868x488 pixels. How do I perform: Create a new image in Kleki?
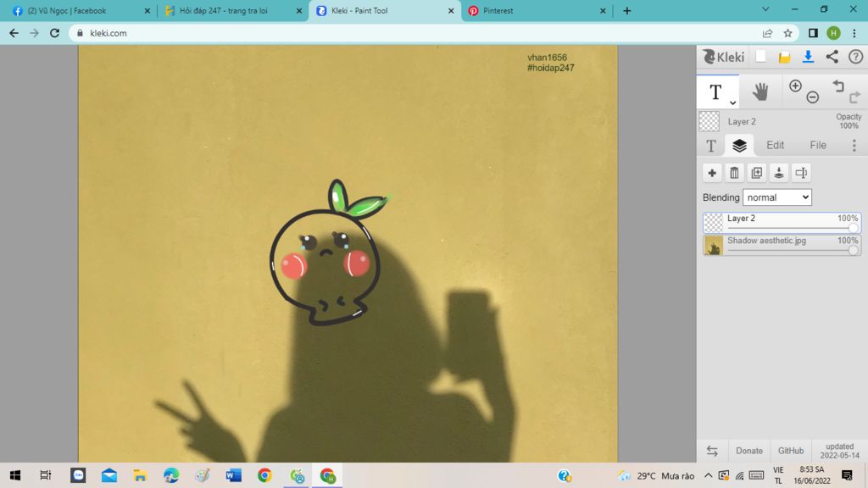(760, 57)
